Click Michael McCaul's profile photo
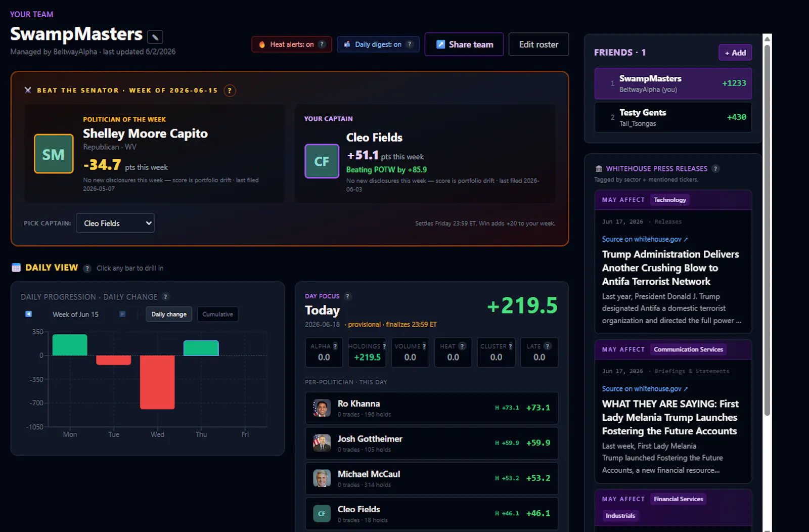 (x=322, y=478)
